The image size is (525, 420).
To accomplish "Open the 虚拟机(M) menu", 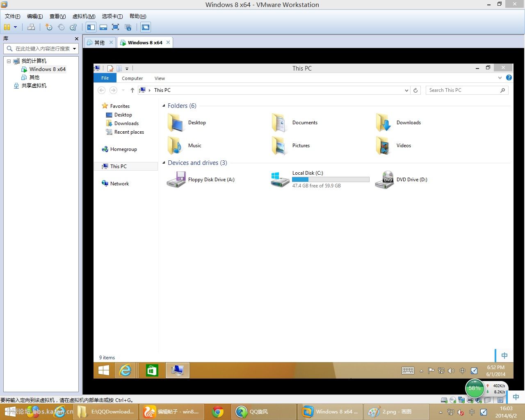I will pyautogui.click(x=84, y=16).
